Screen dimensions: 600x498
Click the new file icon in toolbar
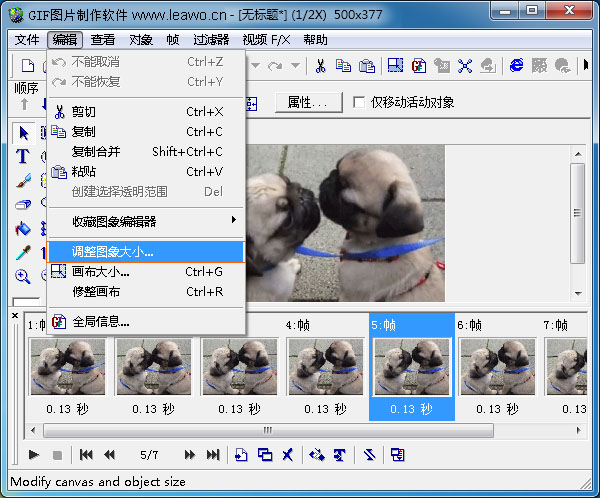(28, 66)
